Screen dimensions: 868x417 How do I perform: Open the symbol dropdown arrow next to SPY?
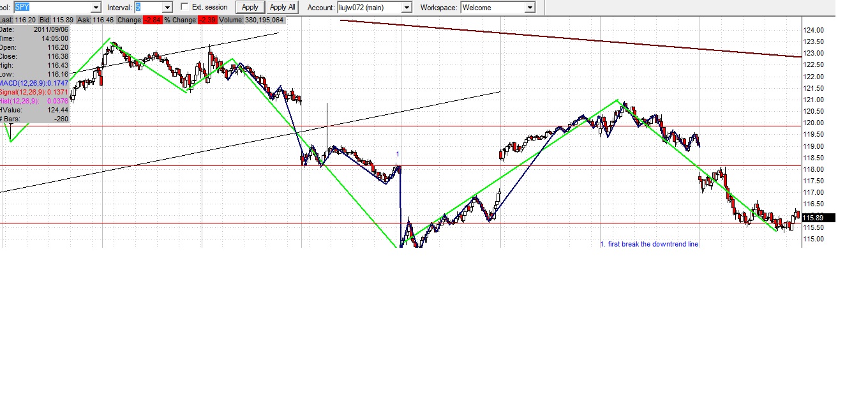click(96, 7)
